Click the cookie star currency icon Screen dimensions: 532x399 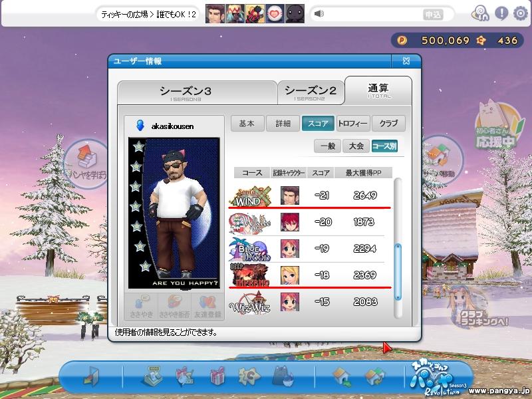point(481,41)
